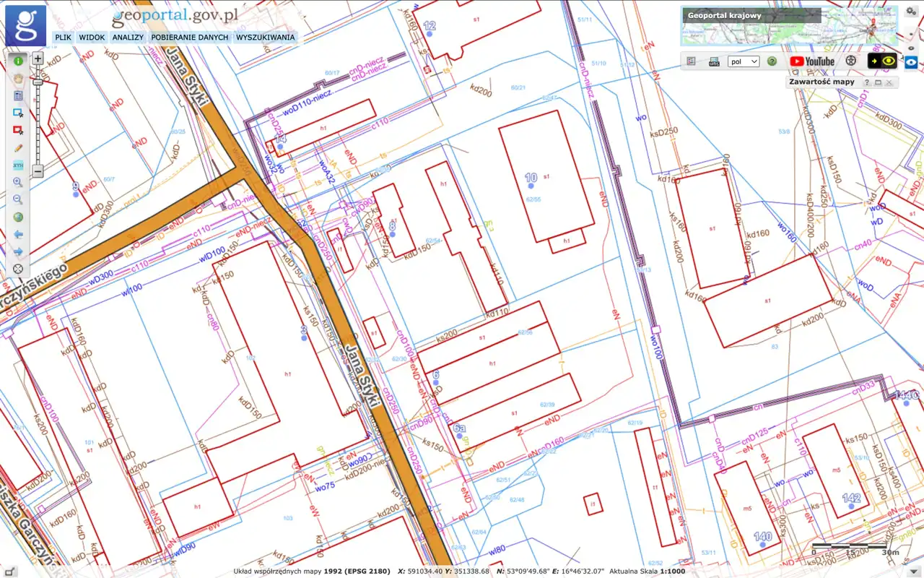Open the pol language dropdown
The width and height of the screenshot is (924, 578).
(743, 62)
